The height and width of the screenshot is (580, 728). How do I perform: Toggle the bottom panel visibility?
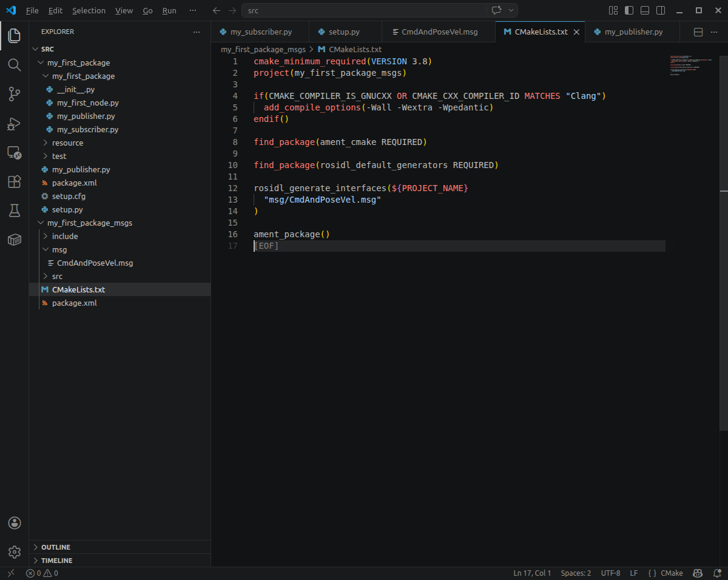(x=645, y=10)
